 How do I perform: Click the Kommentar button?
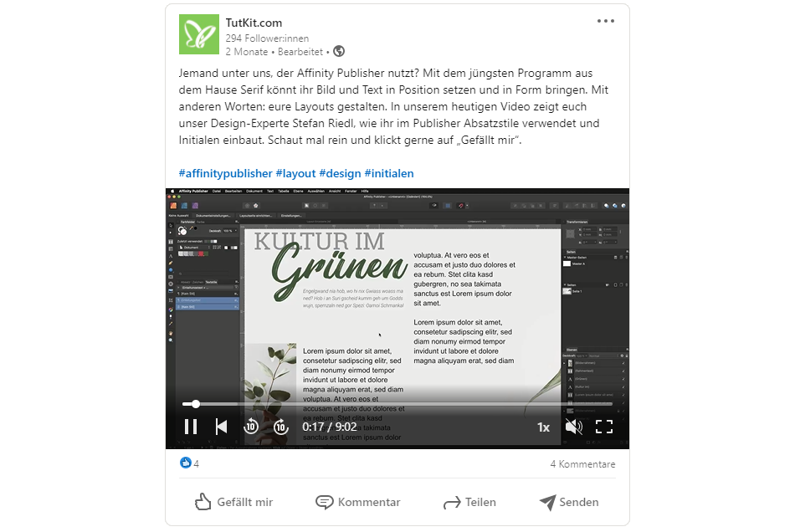357,502
